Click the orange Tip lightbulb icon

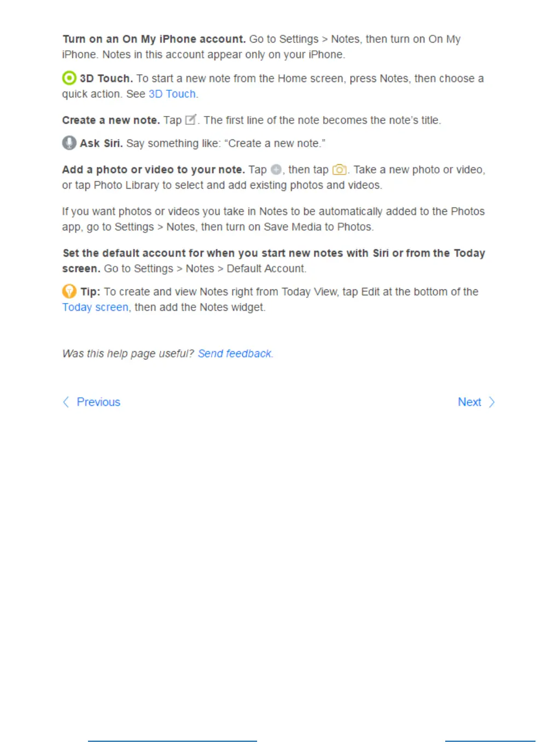(x=69, y=291)
